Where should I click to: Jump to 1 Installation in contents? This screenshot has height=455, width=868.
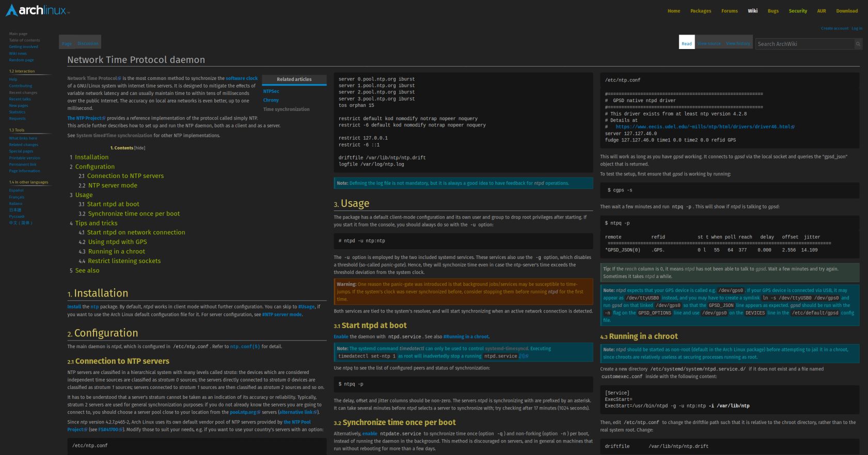coord(89,157)
